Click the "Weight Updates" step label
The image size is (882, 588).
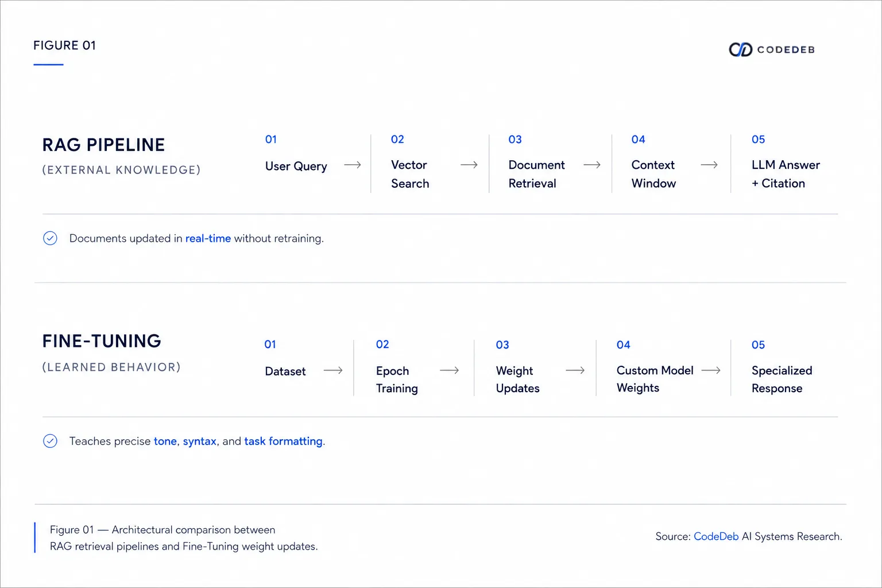coord(517,380)
